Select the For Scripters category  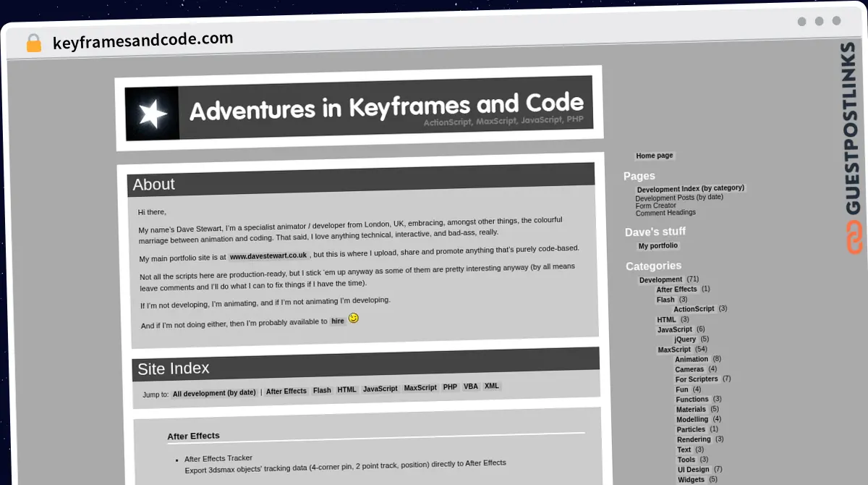coord(697,379)
